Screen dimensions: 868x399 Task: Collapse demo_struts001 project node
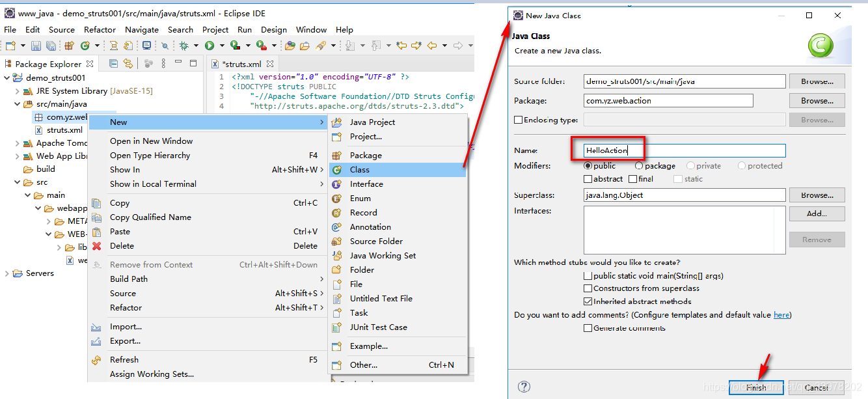click(7, 78)
